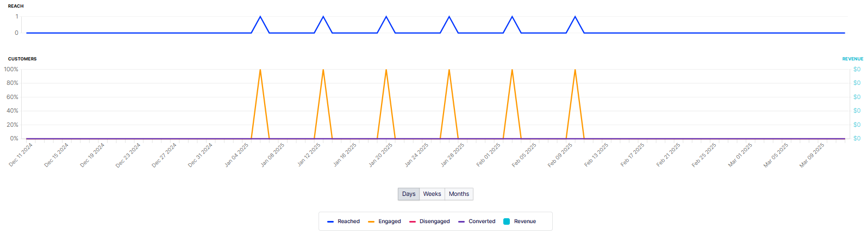
Task: Click the Mar 09 2025 axis label
Action: pos(811,155)
